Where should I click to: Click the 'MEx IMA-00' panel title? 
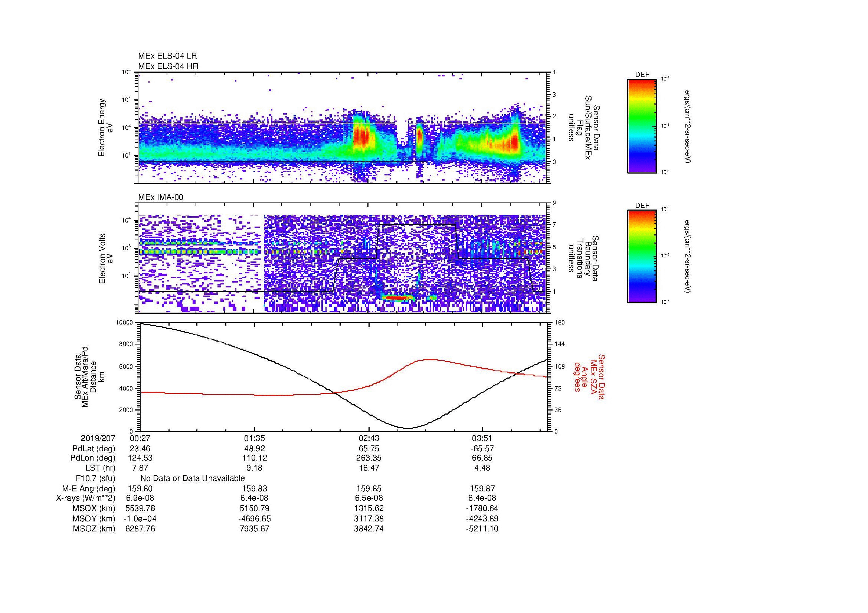[x=161, y=197]
